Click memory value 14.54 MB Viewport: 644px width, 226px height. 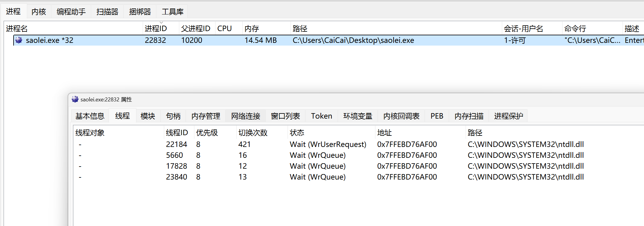[260, 40]
